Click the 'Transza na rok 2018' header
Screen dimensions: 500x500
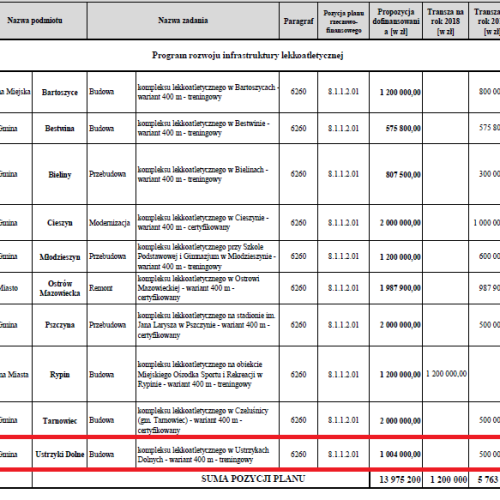click(x=445, y=22)
